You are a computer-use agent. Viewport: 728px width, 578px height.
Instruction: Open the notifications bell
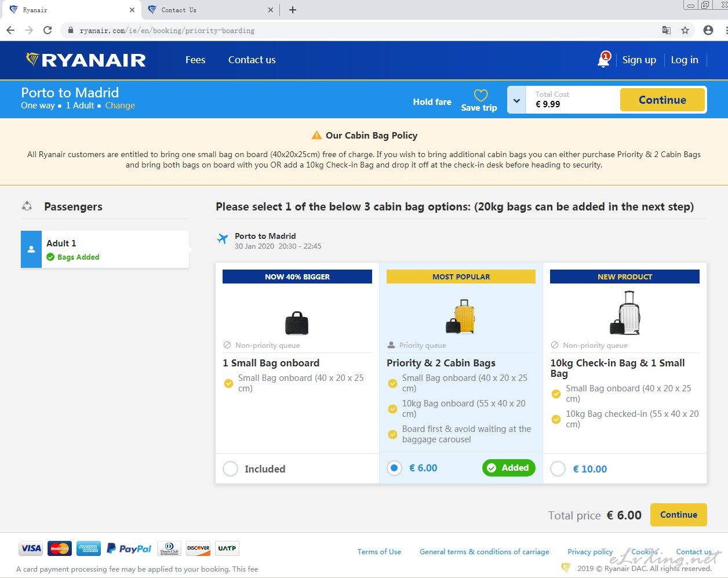click(x=604, y=60)
